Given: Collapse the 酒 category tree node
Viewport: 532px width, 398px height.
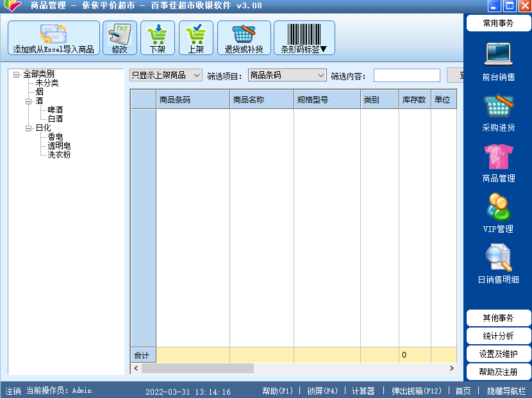Looking at the screenshot, I should click(x=29, y=101).
